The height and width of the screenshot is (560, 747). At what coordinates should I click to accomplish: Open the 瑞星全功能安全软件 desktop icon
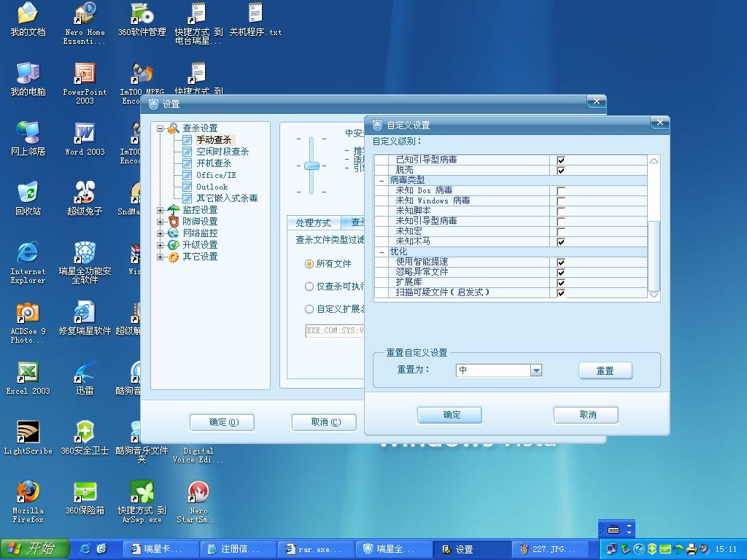coord(85,253)
